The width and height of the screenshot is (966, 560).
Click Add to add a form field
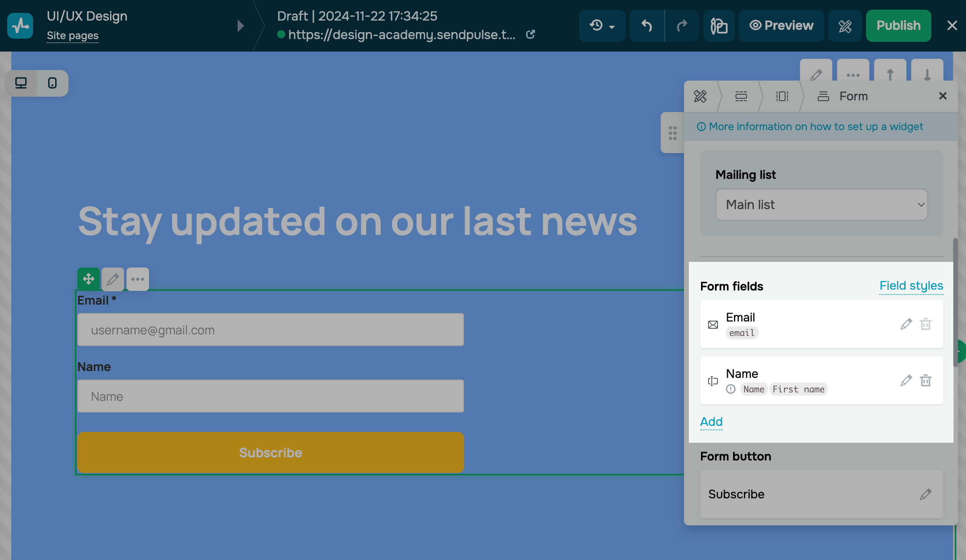tap(711, 421)
